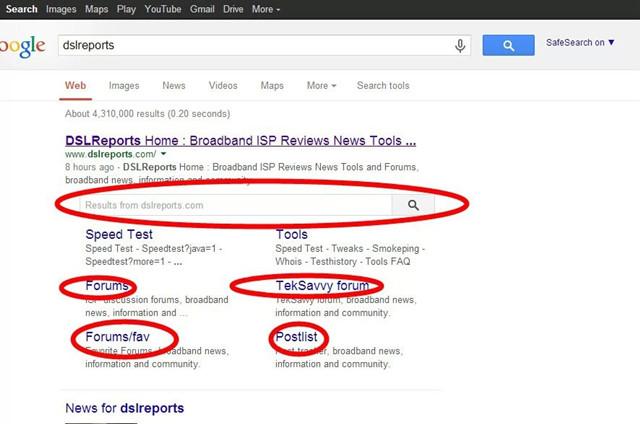
Task: Open Maps in the black top bar
Action: (96, 9)
